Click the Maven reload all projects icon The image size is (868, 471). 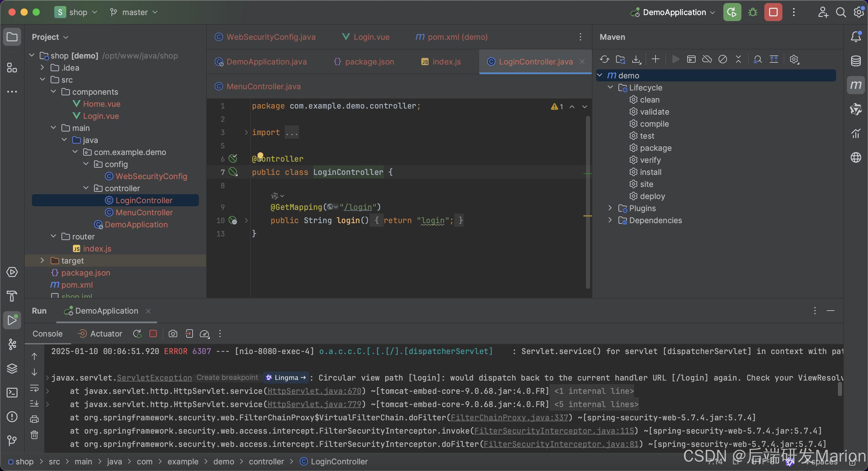pos(604,59)
